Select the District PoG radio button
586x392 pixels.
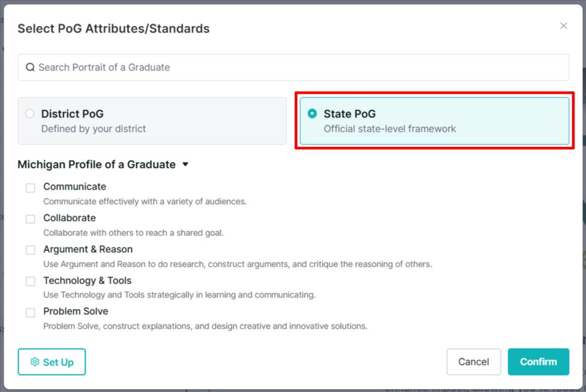pos(30,113)
